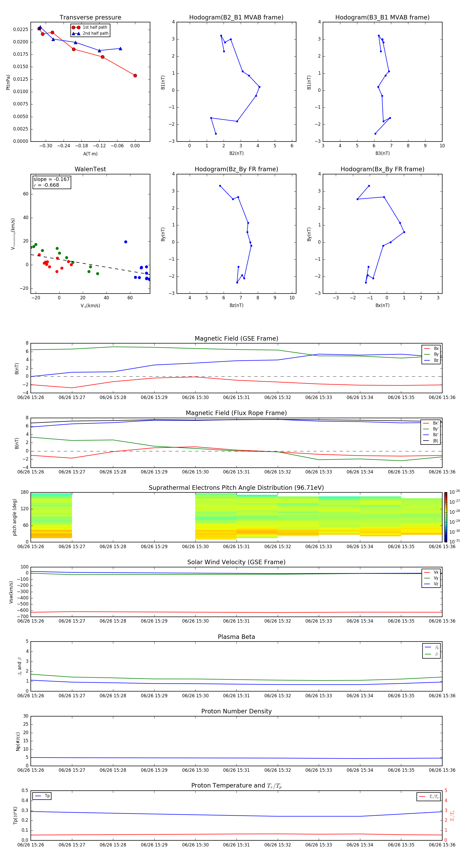
Task: Click the 'Plasma Beta' panel title
Action: [x=236, y=637]
